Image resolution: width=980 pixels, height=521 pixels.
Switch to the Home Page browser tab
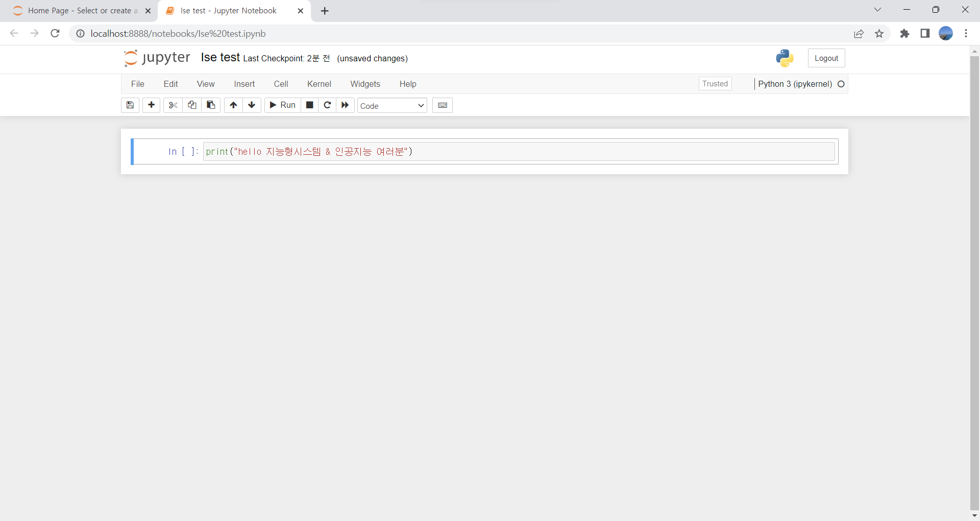[x=79, y=11]
